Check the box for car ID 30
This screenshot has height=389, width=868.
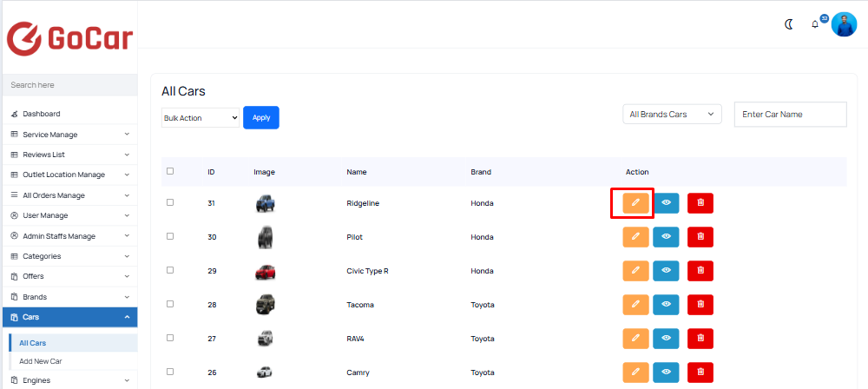pyautogui.click(x=170, y=236)
